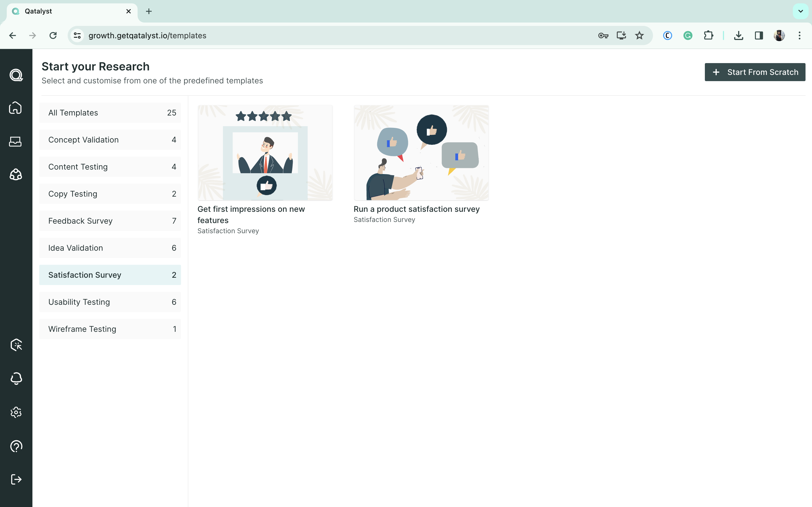
Task: Expand the tab search dropdown arrow
Action: [800, 11]
